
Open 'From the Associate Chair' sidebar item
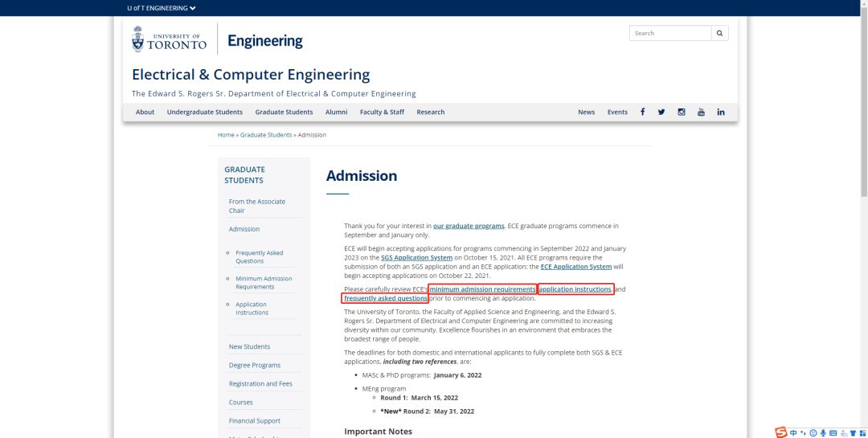257,206
